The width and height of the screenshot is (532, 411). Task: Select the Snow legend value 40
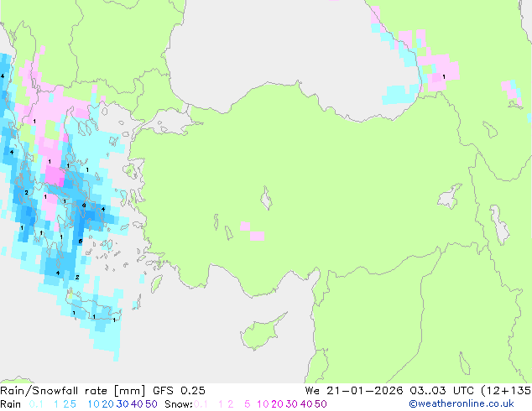306,404
